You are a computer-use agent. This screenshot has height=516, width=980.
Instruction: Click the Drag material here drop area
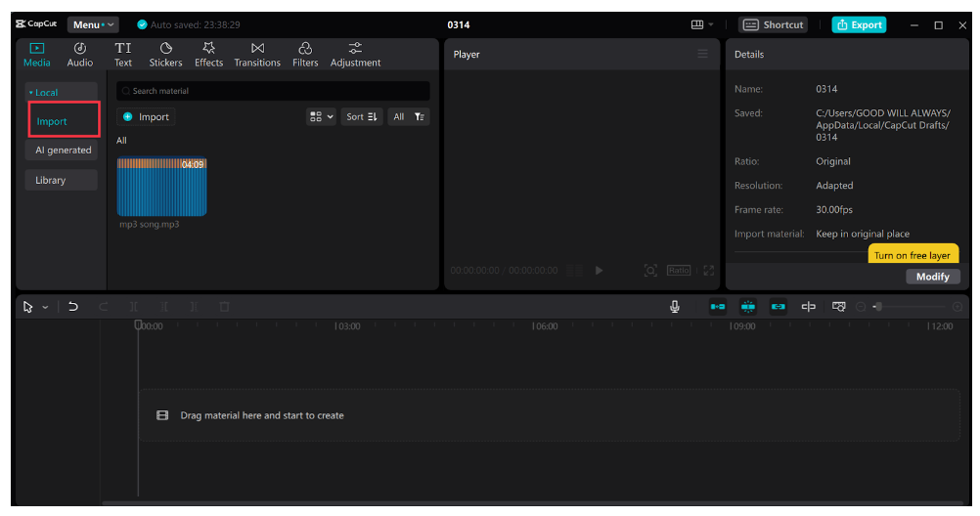click(549, 415)
